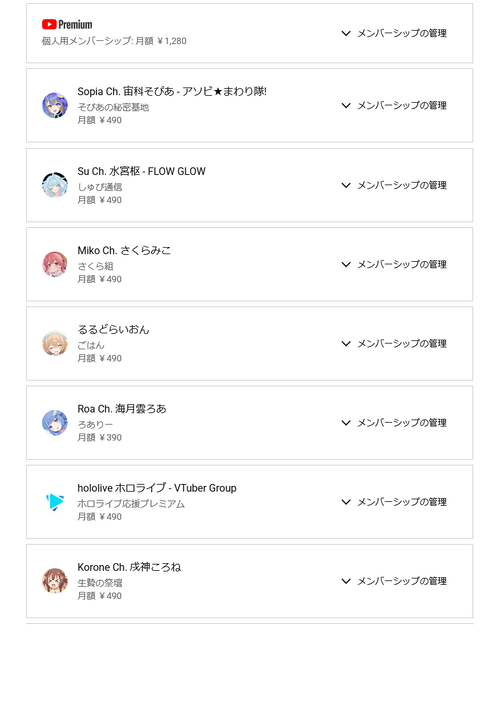Select the Roa Ch. membership card
Screen dimensions: 500x703
pos(249,423)
